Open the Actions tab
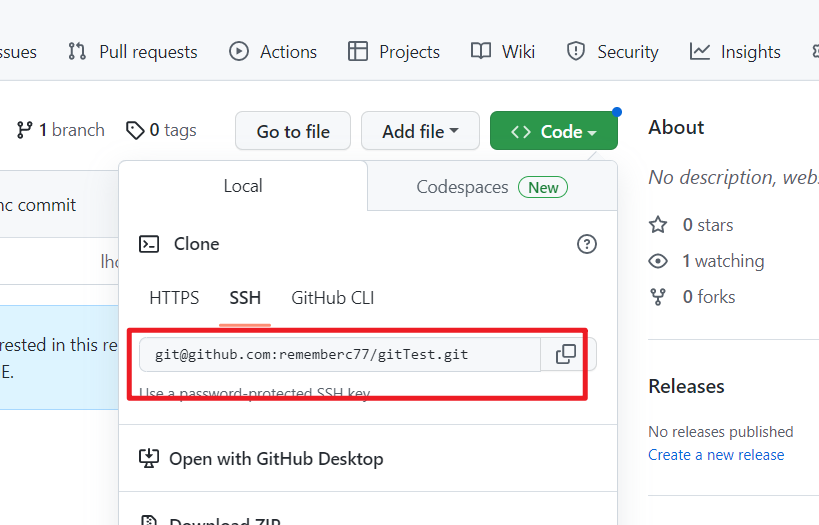Viewport: 819px width, 525px height. pyautogui.click(x=273, y=52)
